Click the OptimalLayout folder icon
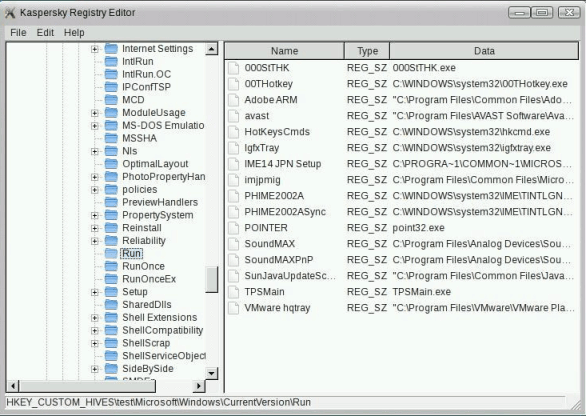This screenshot has width=586, height=416. 111,164
